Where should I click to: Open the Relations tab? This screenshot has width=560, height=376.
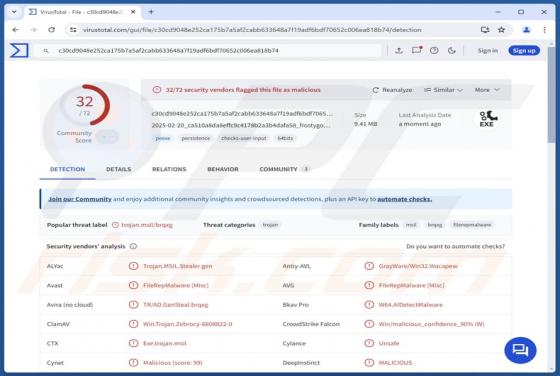pos(169,169)
